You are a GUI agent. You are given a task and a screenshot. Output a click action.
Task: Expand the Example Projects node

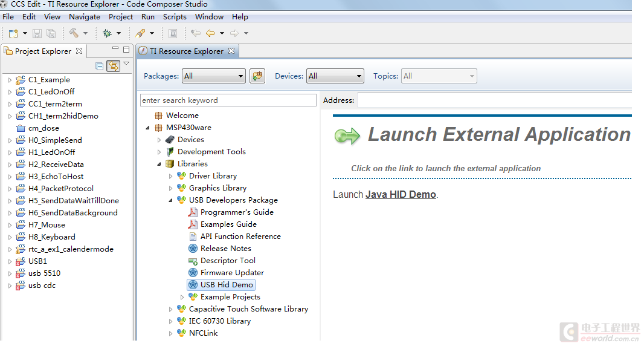click(182, 297)
